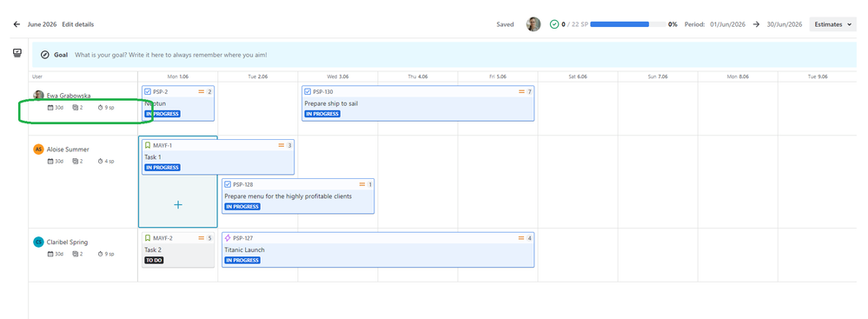Click the story points progress bar
This screenshot has height=319, width=868.
pyautogui.click(x=627, y=24)
